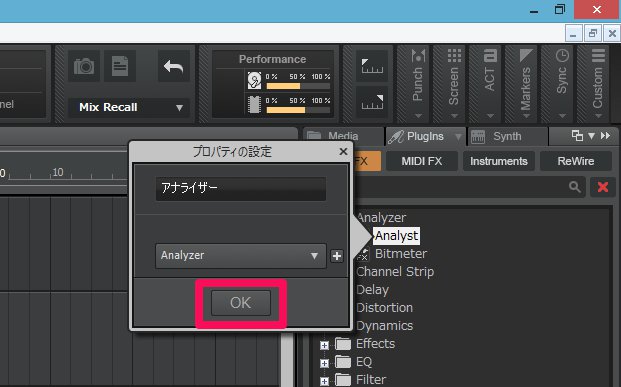Select the Dynamics folder
Screen dimensions: 621x387
tap(384, 326)
